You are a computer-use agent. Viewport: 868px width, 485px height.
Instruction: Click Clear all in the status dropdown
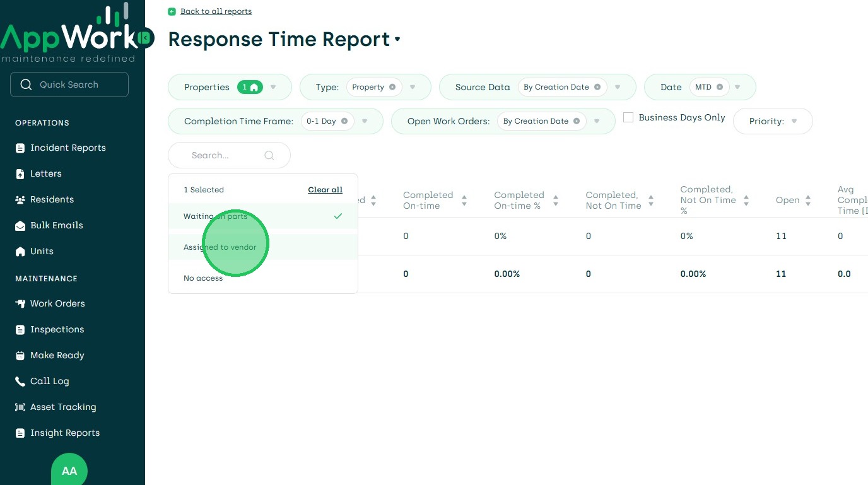pyautogui.click(x=325, y=190)
